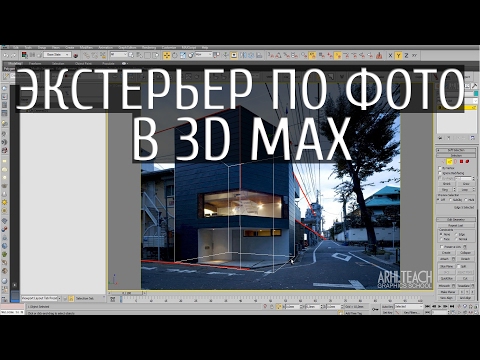
Task: Click the Auto Key button
Action: point(387,306)
